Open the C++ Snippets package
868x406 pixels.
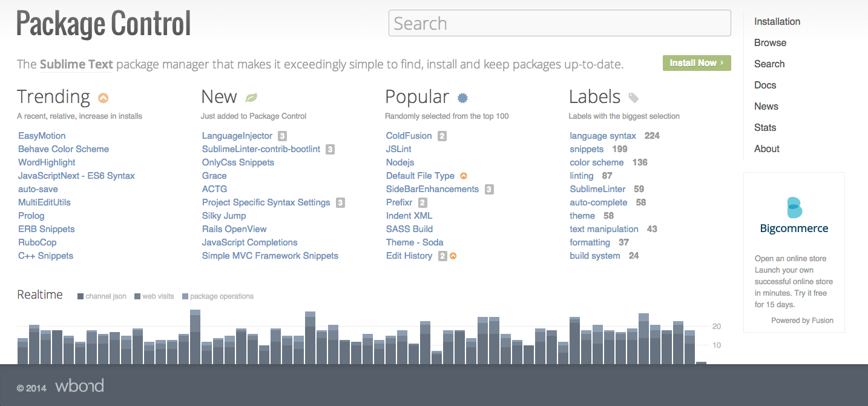click(45, 256)
